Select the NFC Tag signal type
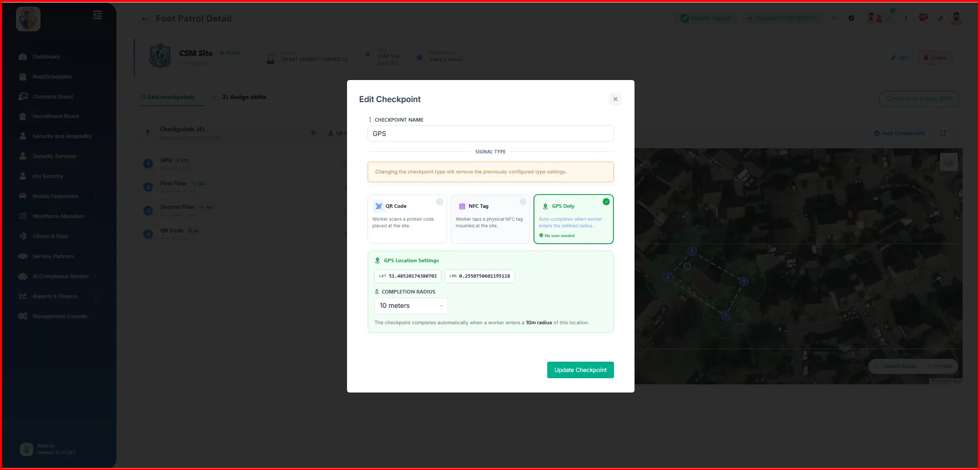 [490, 219]
